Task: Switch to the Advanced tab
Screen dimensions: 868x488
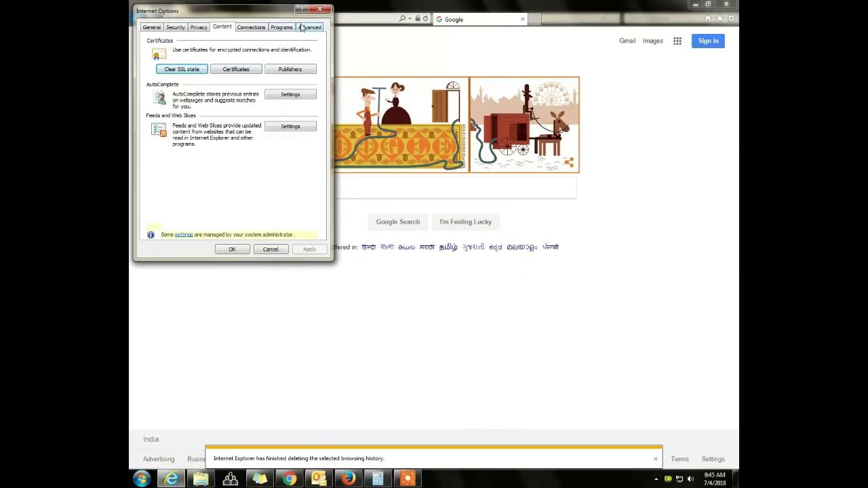Action: point(311,27)
